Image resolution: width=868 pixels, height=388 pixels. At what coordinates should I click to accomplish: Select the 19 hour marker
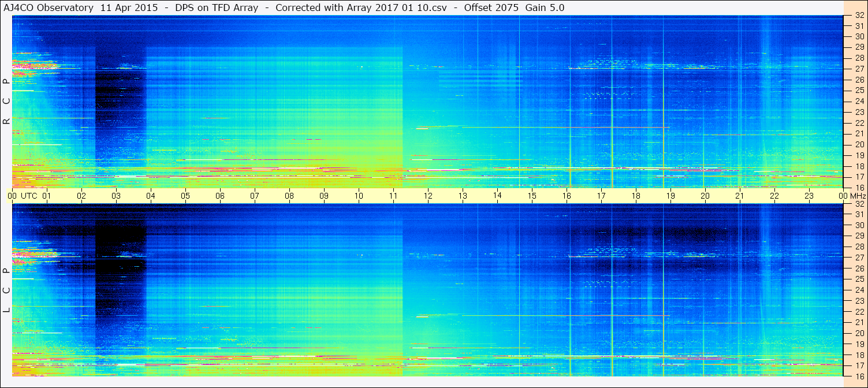[670, 196]
